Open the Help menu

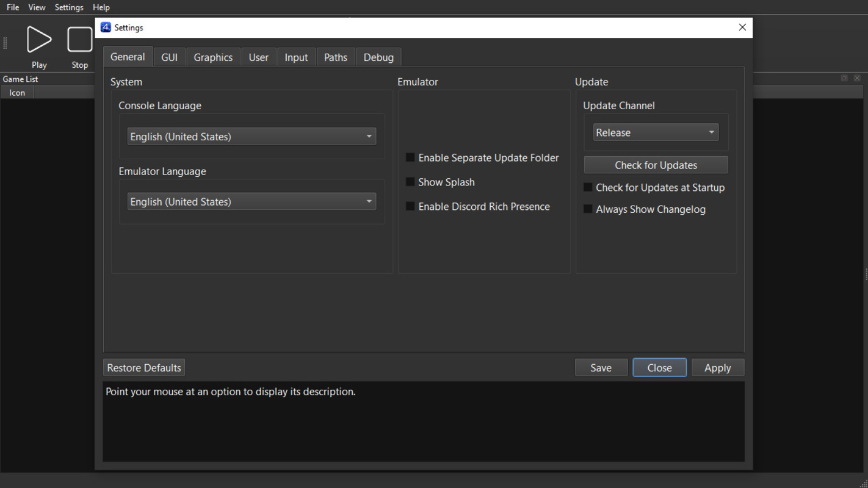pos(101,7)
